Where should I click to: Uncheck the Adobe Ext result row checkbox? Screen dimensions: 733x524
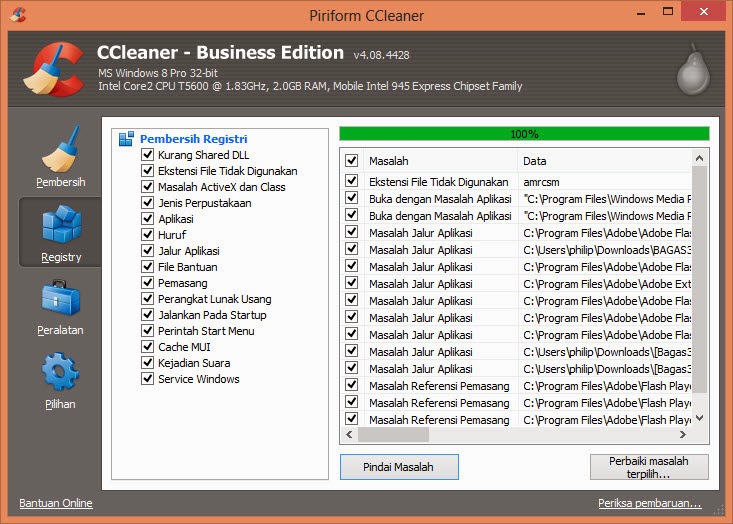(x=352, y=283)
